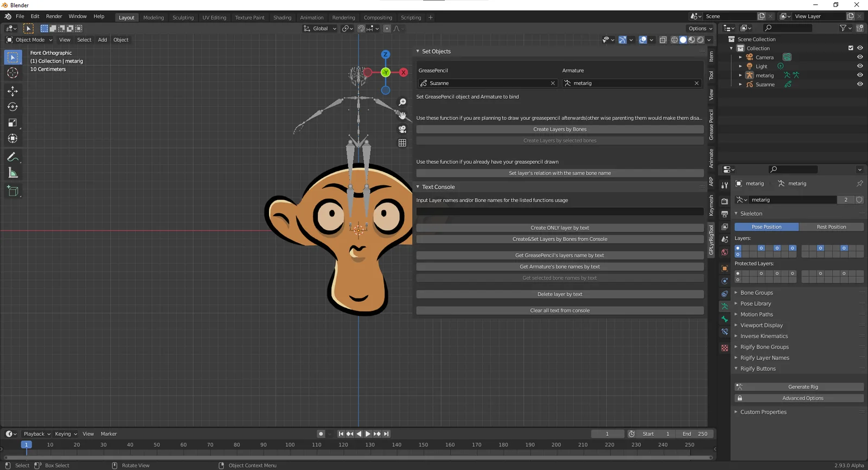The width and height of the screenshot is (868, 470).
Task: Toggle pin icon in properties editor
Action: [x=859, y=183]
